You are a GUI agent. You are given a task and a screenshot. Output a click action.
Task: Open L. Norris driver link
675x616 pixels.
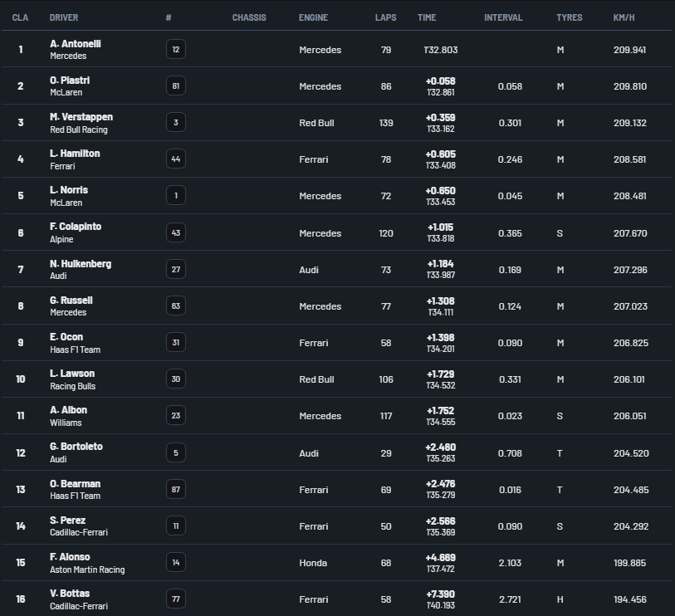tap(69, 190)
